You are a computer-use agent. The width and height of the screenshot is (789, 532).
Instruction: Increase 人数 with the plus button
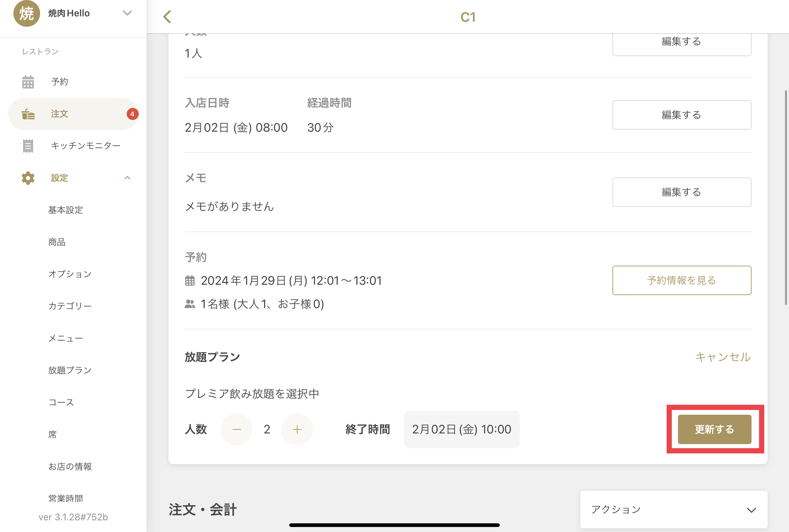297,429
